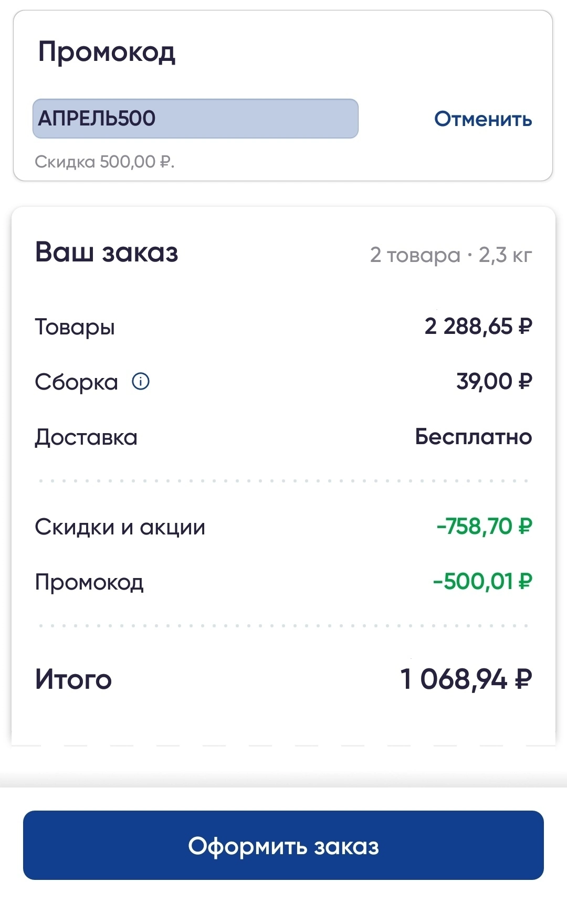
Task: Select the 1 068,94 ₽ total amount
Action: 466,679
